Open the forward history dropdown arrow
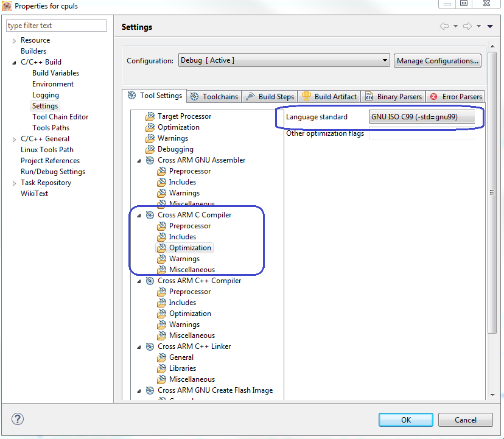This screenshot has height=439, width=504. (x=478, y=26)
